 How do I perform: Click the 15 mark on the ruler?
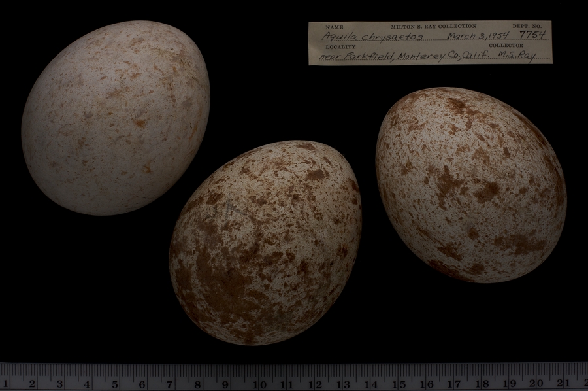399,384
